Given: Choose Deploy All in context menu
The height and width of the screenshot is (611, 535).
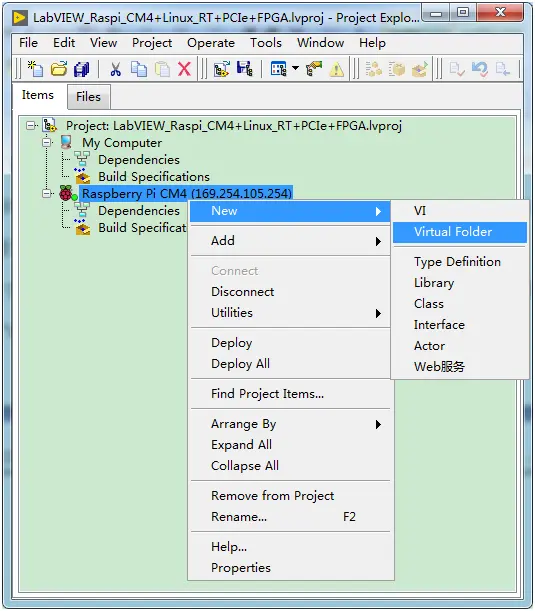Looking at the screenshot, I should tap(291, 364).
